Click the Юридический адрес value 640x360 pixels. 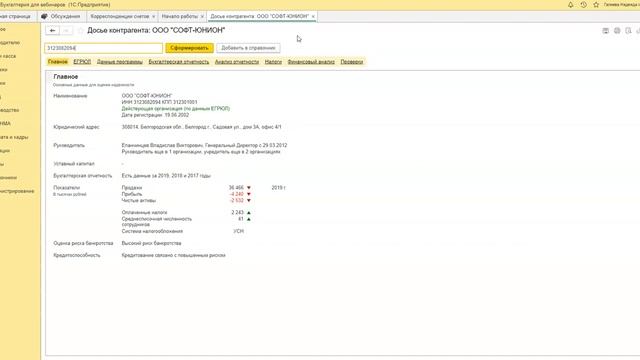tap(202, 127)
